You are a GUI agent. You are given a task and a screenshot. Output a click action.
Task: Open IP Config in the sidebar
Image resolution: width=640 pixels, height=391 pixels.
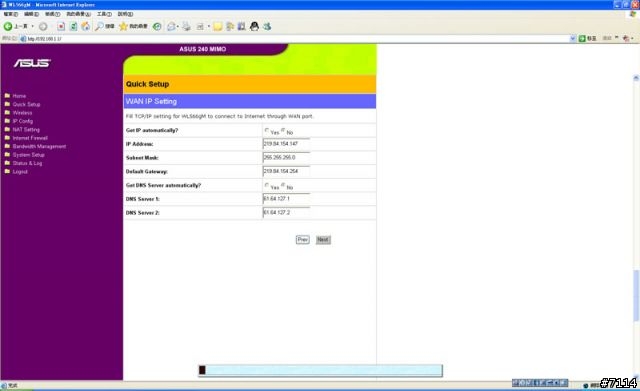tap(22, 121)
